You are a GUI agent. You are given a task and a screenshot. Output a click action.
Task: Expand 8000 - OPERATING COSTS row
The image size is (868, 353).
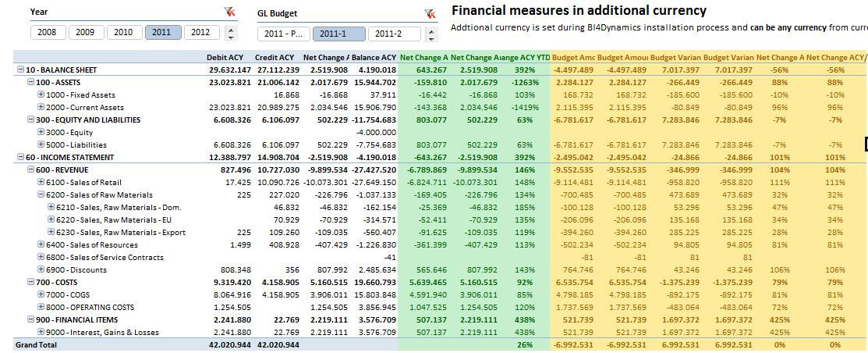pyautogui.click(x=41, y=307)
